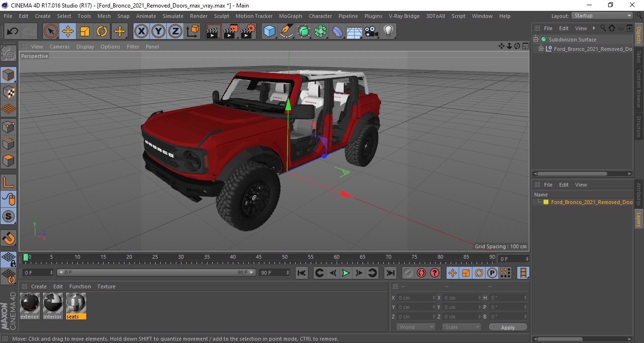Open the Takes side tab

point(639,56)
